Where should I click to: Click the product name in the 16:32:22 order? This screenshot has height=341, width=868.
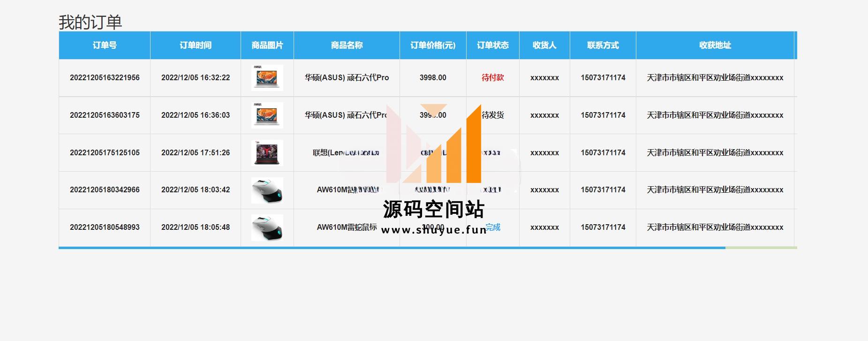click(347, 78)
